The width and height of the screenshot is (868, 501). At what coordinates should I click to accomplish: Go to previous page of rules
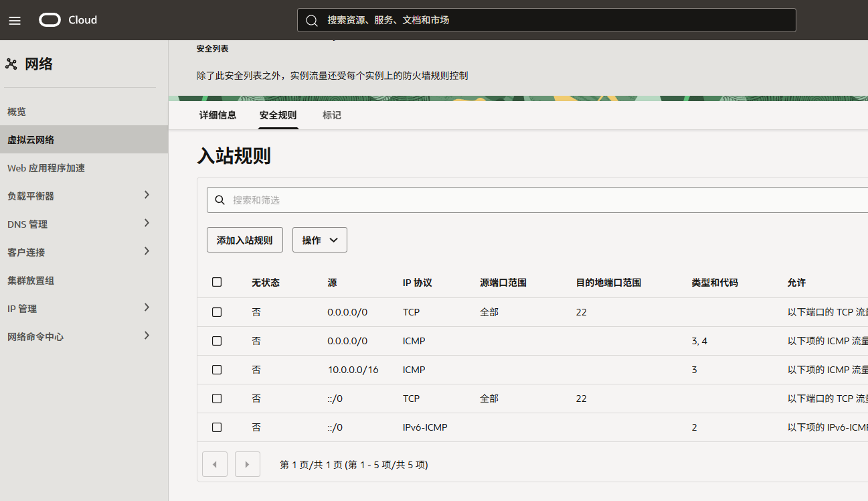tap(215, 464)
